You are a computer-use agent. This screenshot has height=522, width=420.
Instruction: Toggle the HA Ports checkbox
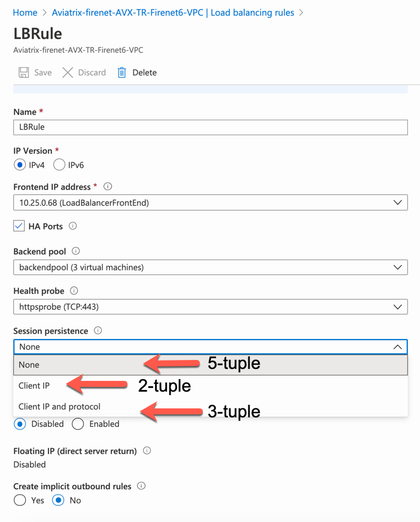(19, 227)
